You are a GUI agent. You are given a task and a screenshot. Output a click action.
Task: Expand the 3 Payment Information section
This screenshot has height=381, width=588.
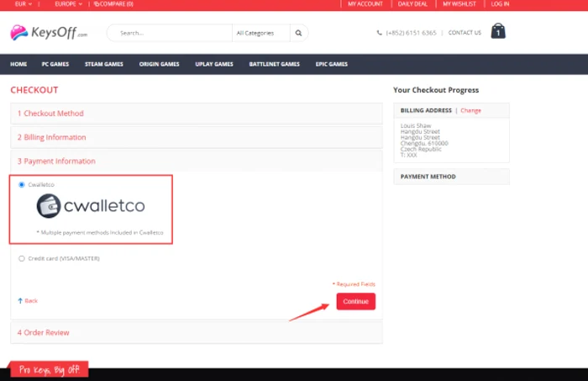tap(197, 161)
